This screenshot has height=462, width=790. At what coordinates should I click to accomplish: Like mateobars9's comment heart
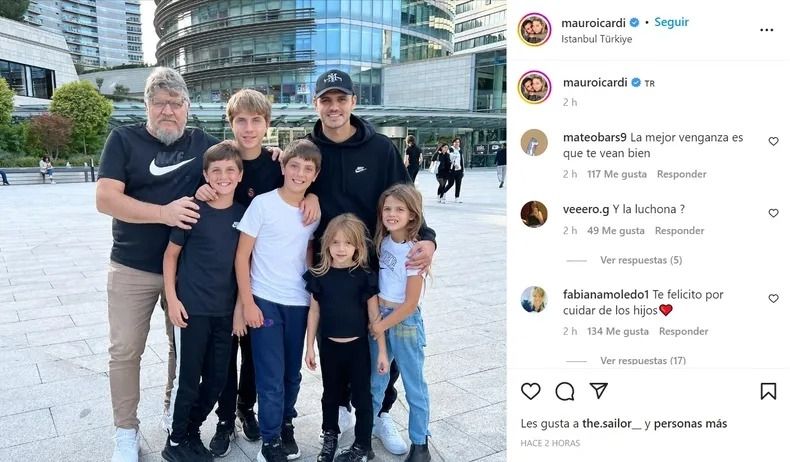[x=773, y=142]
